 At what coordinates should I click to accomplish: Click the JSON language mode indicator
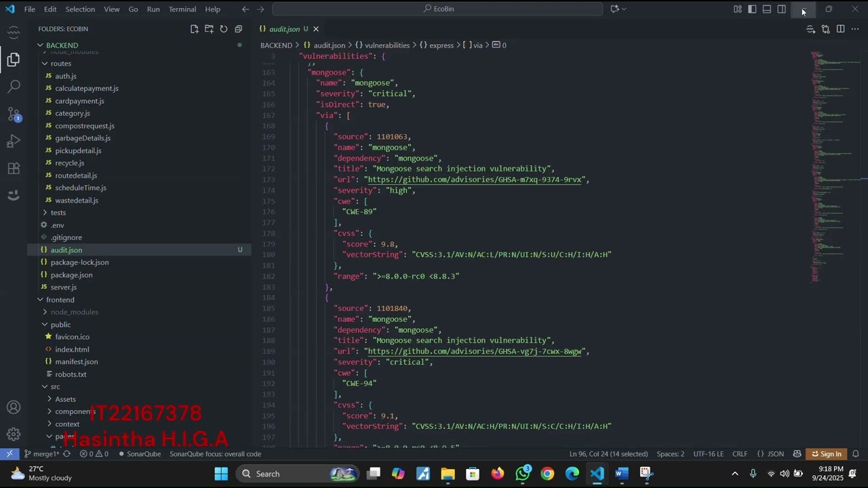[770, 454]
